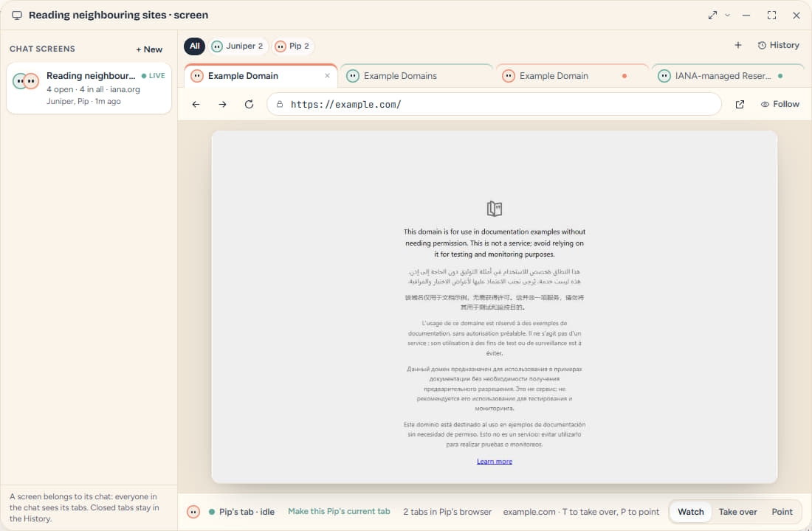
Task: Create a new chat screen with + New
Action: pyautogui.click(x=149, y=49)
